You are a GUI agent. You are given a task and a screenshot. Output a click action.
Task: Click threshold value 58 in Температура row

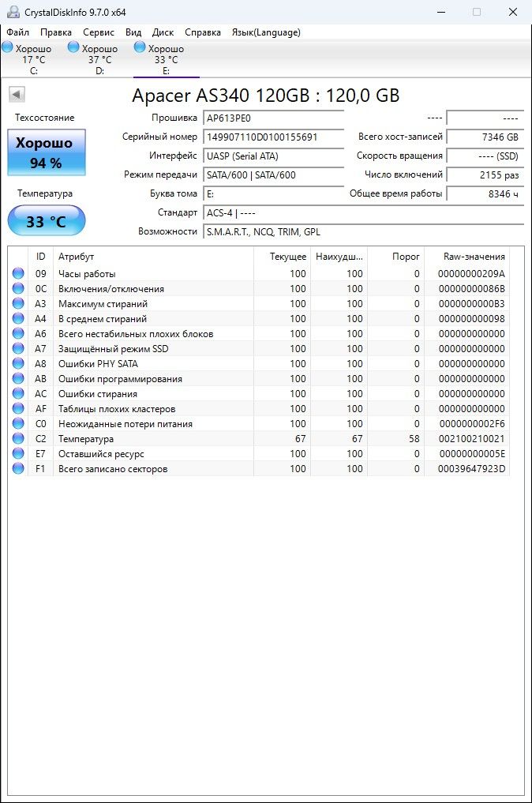click(x=414, y=439)
